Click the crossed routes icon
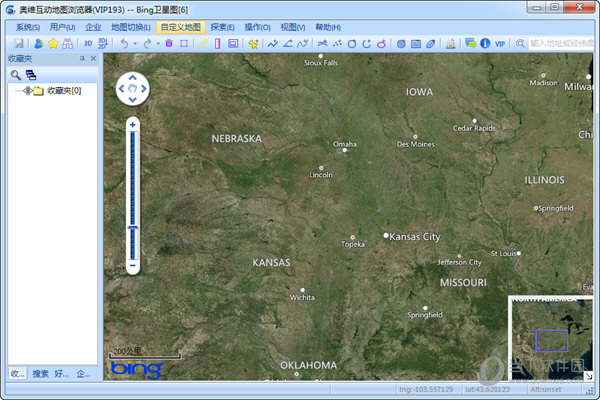Viewport: 600px width, 400px height. (323, 44)
